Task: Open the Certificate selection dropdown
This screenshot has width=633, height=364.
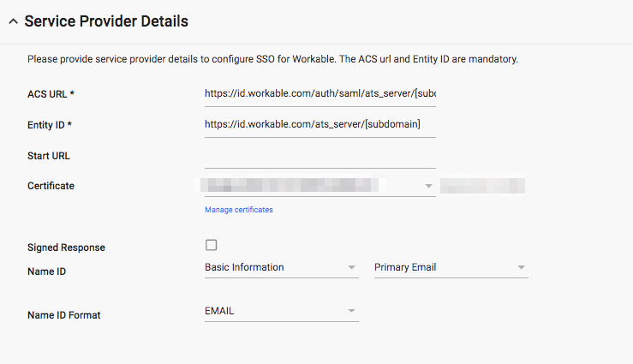Action: (320, 186)
